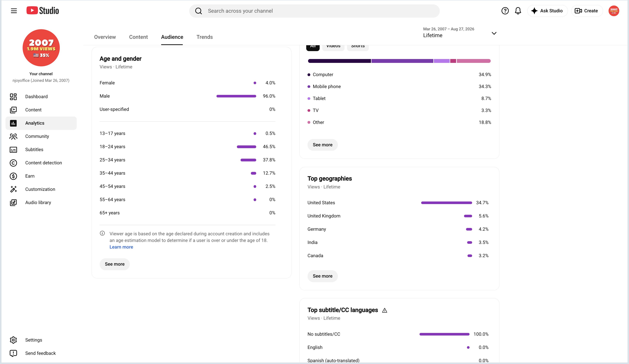Open the notifications bell
629x364 pixels.
(518, 11)
